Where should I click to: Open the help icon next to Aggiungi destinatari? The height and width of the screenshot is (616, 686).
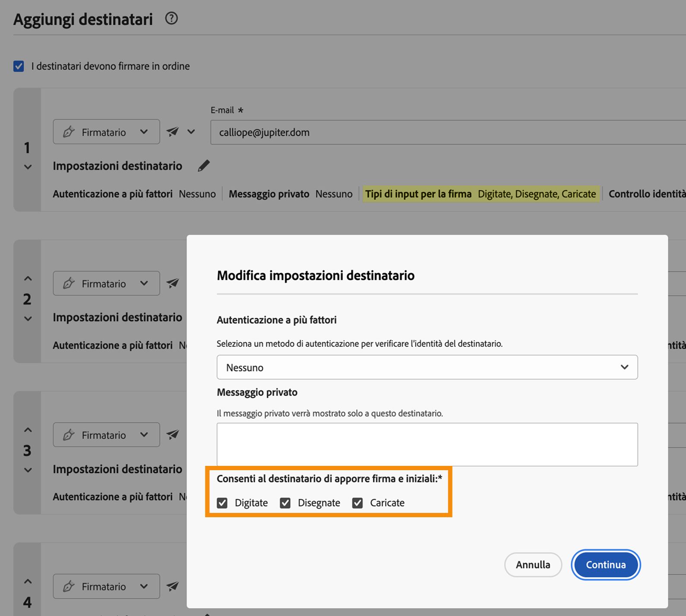click(x=171, y=19)
